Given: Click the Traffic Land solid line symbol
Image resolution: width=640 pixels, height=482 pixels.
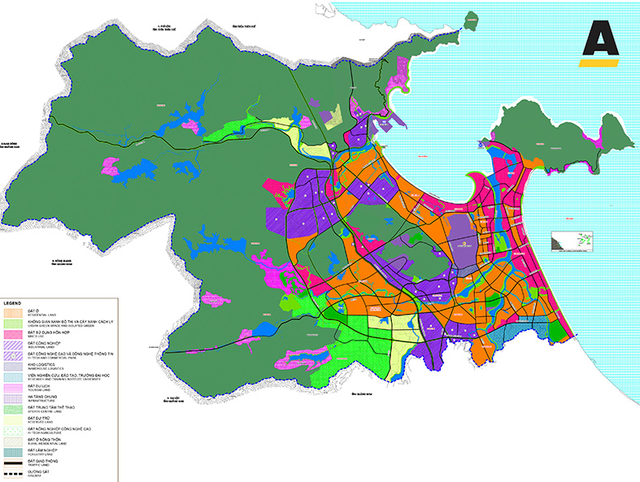Looking at the screenshot, I should pos(14,463).
